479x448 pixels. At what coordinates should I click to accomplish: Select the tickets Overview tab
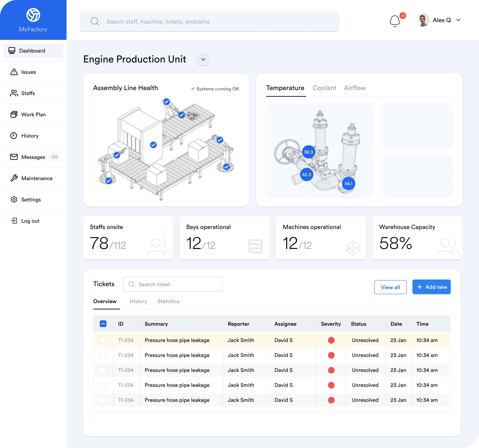(105, 301)
